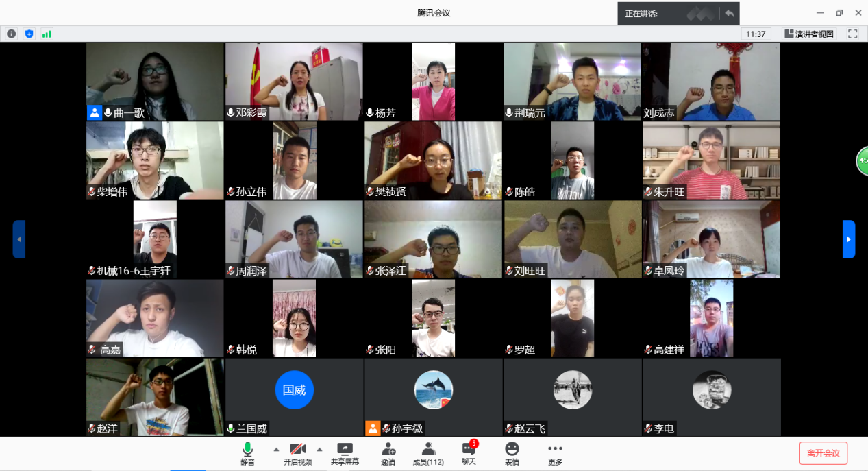Go to previous page of participants
The width and height of the screenshot is (868, 471).
[19, 239]
